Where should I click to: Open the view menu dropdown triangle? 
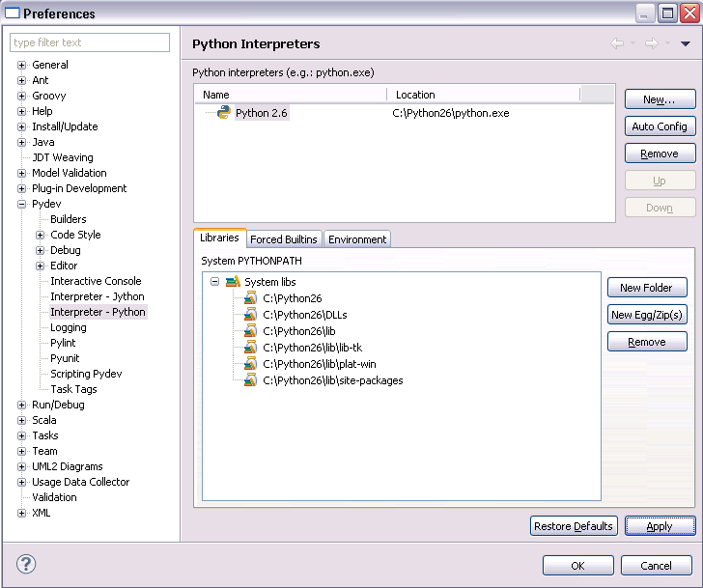pyautogui.click(x=686, y=43)
